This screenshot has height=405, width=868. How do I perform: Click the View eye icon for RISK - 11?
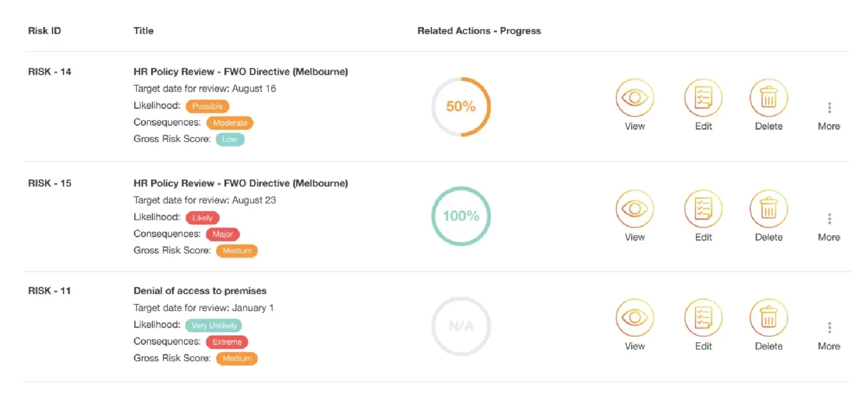[634, 318]
